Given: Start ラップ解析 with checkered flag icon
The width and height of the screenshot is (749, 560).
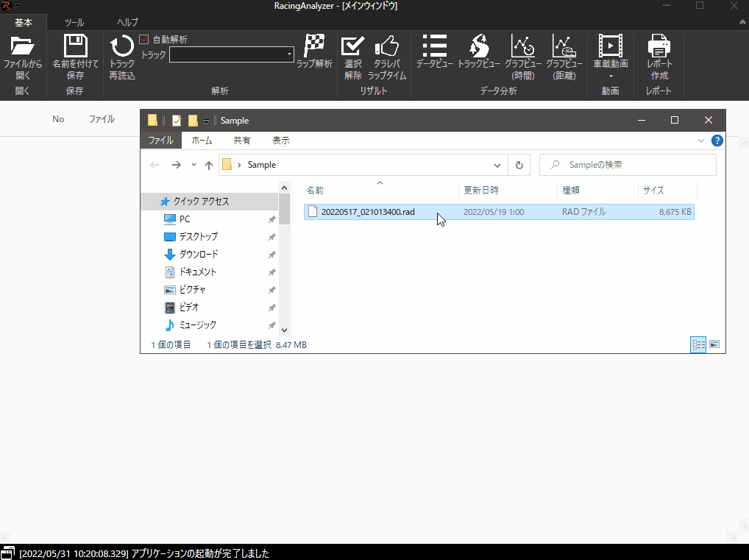Looking at the screenshot, I should pos(314,46).
